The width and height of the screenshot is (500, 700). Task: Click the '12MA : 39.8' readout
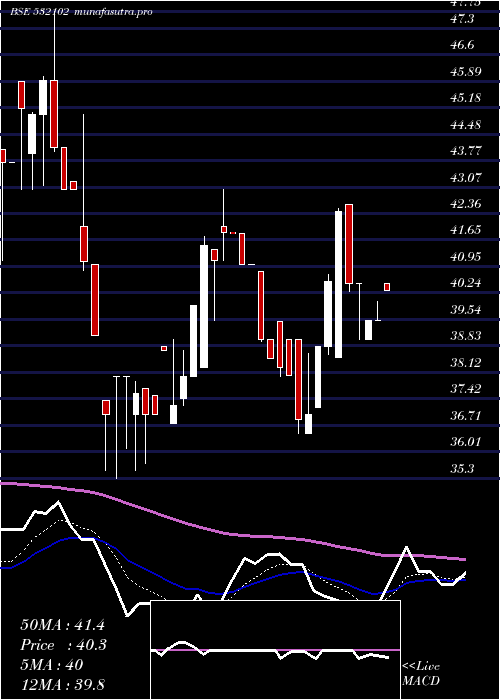pyautogui.click(x=62, y=684)
